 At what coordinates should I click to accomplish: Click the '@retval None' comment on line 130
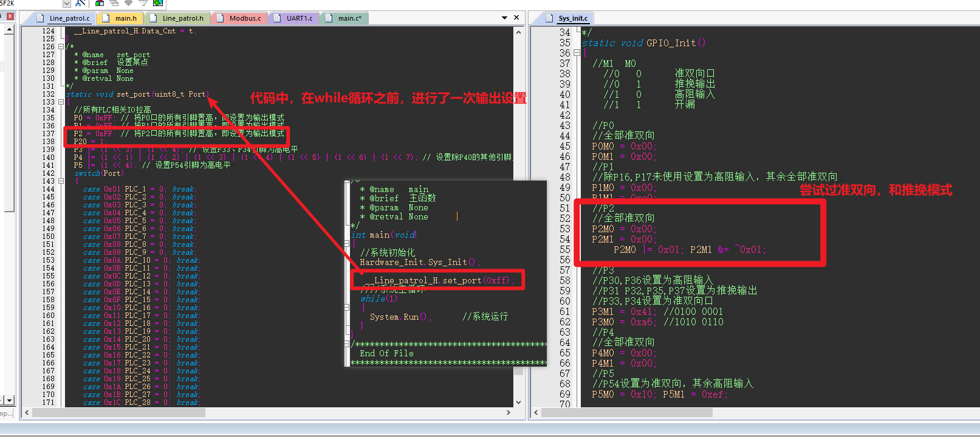(x=103, y=78)
